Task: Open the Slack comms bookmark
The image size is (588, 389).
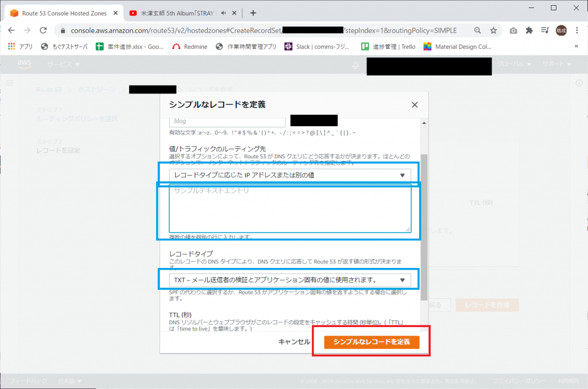Action: 317,46
